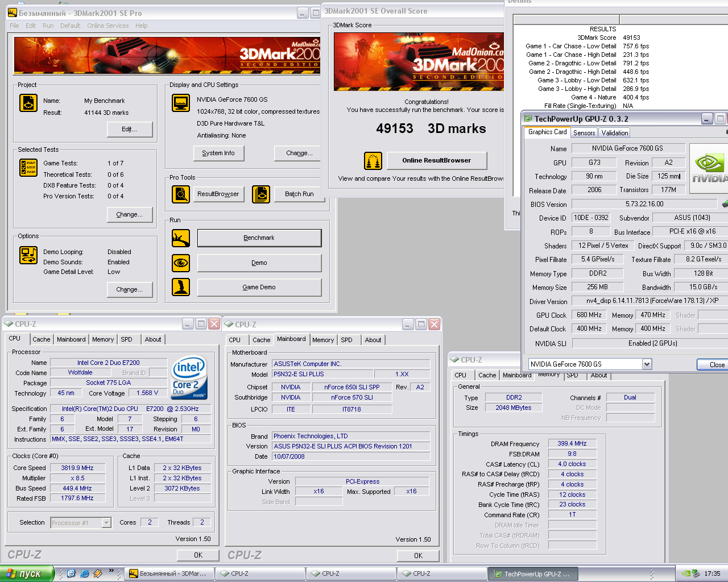Open the Online Services menu
This screenshot has width=728, height=582.
click(x=108, y=26)
